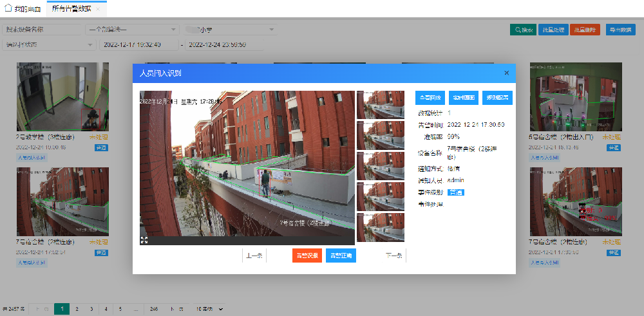Close the 人员闯入识别 dialog with the X

tap(506, 73)
